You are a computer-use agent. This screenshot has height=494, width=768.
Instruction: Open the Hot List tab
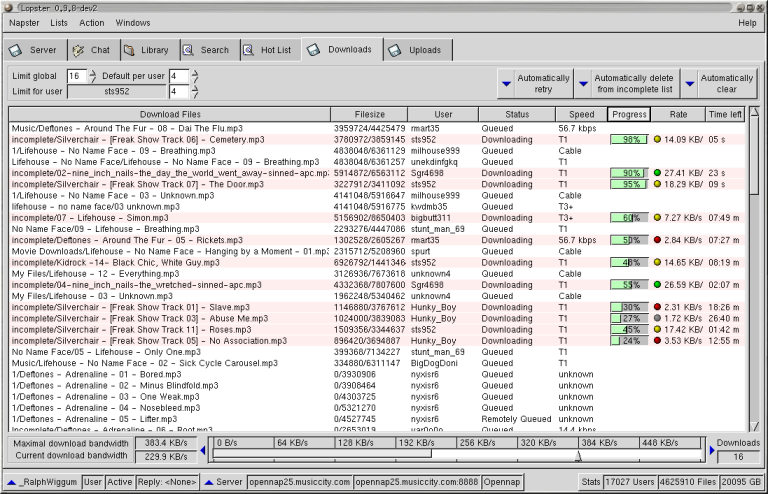(x=270, y=50)
